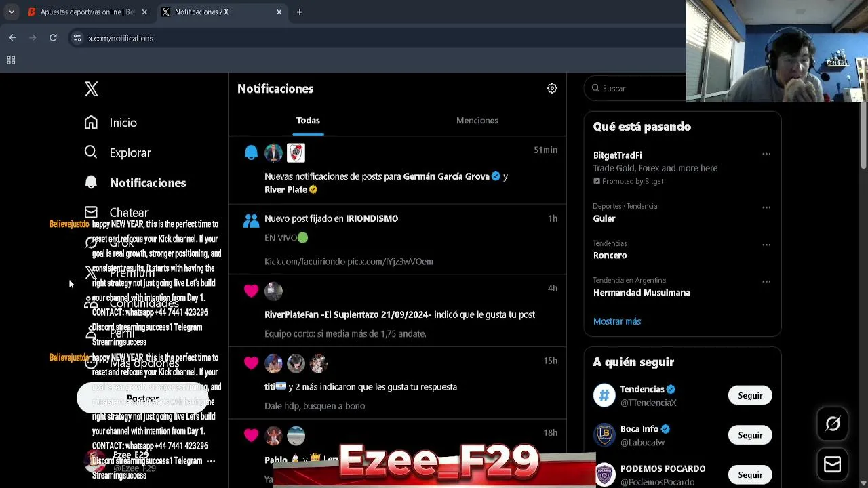
Task: Open Germán García Grova profile link
Action: 446,176
